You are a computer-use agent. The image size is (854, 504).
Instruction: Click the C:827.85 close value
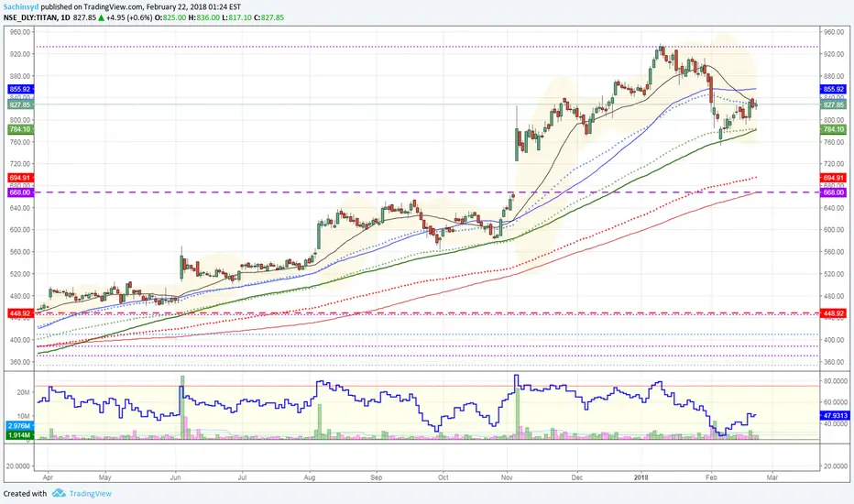pyautogui.click(x=269, y=17)
